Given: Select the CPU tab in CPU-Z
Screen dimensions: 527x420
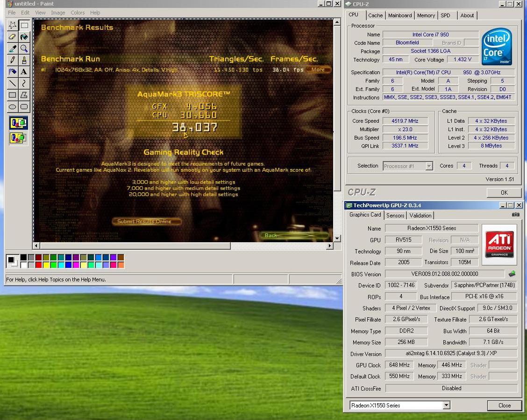Looking at the screenshot, I should [354, 15].
